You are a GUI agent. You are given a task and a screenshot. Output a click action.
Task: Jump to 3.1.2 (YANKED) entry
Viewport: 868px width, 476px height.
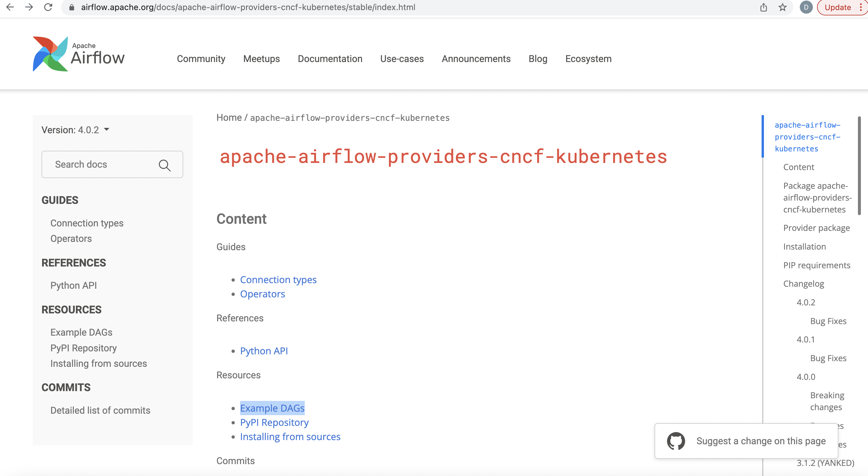(825, 463)
